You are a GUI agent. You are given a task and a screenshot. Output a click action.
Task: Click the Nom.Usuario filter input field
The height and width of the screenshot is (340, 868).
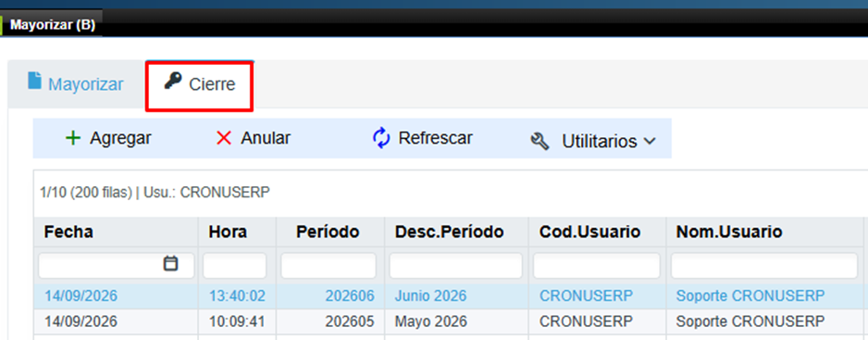(x=764, y=266)
